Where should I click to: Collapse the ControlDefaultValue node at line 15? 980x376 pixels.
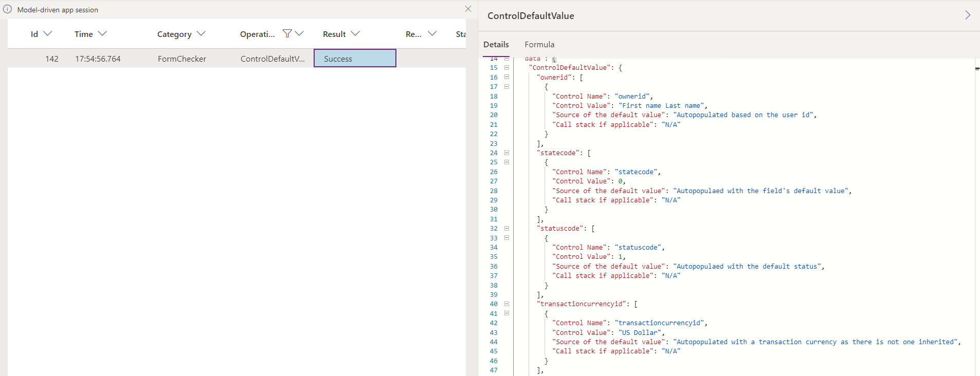(x=506, y=68)
